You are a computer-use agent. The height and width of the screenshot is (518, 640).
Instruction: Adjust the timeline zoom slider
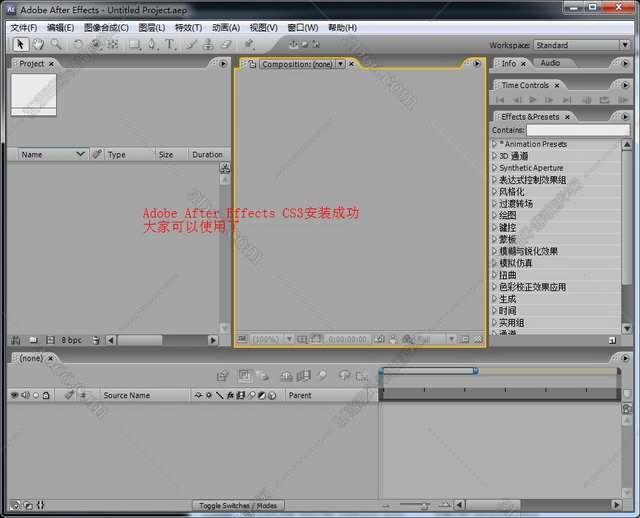pos(415,505)
